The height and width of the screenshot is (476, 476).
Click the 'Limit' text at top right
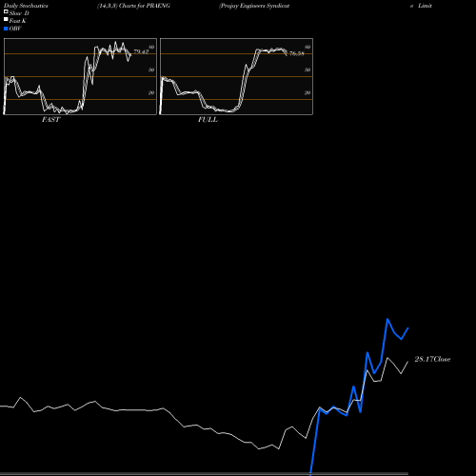425,6
